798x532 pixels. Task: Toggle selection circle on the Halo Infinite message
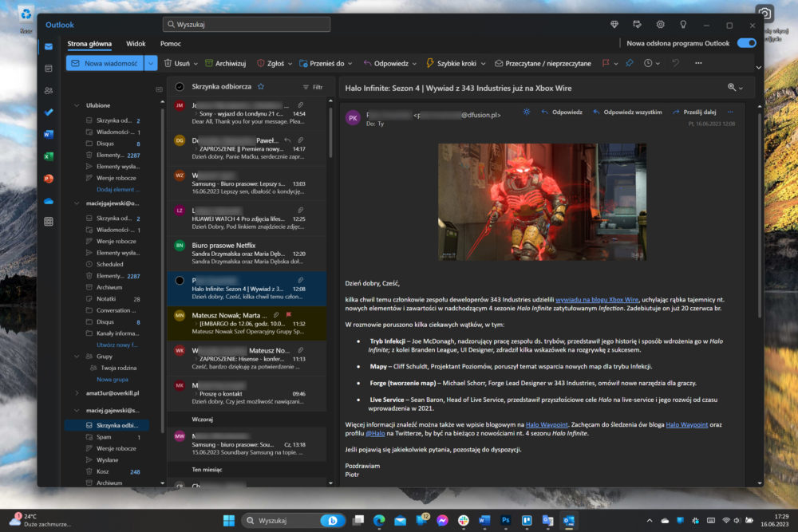point(180,280)
